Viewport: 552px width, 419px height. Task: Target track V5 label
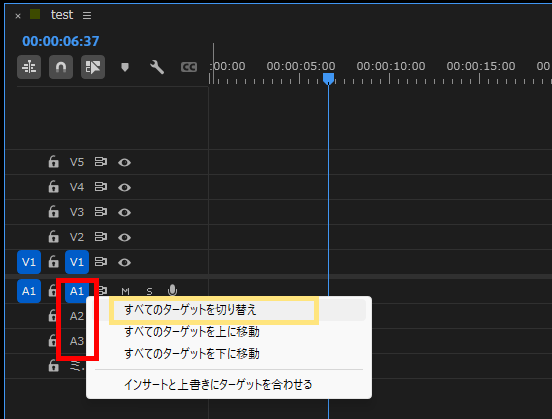77,162
